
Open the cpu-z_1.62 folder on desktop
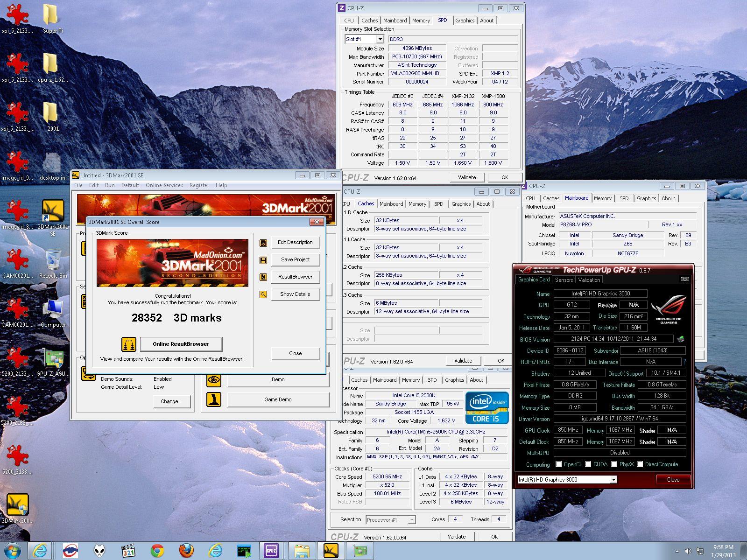click(x=53, y=68)
